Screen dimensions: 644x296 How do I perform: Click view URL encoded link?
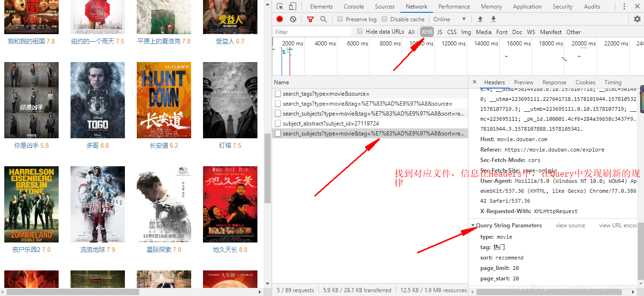[618, 225]
